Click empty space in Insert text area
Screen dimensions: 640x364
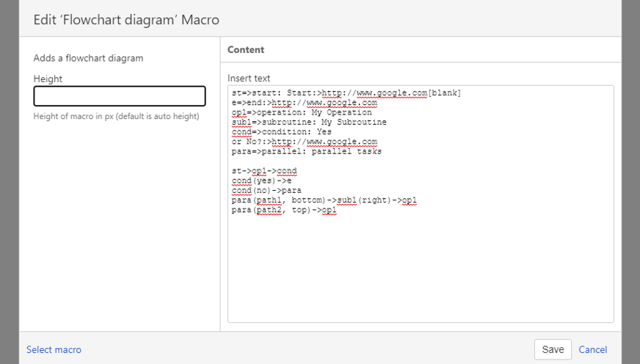(420, 270)
